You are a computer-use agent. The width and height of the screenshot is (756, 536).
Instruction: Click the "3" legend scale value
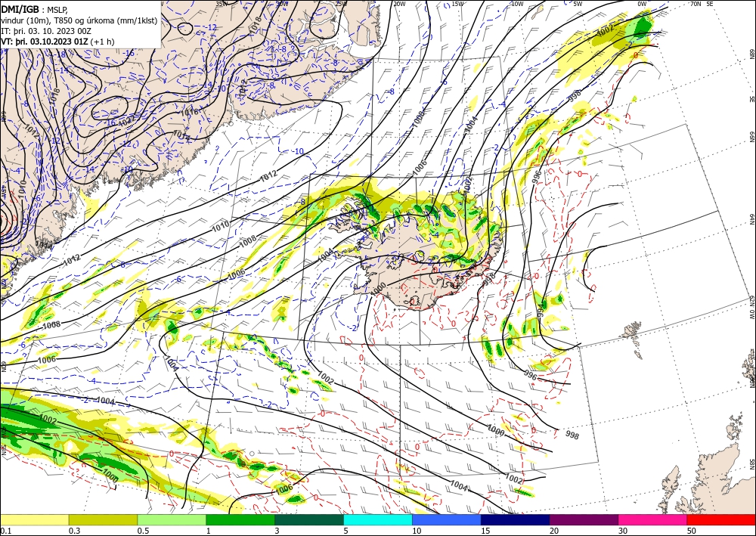pos(277,531)
